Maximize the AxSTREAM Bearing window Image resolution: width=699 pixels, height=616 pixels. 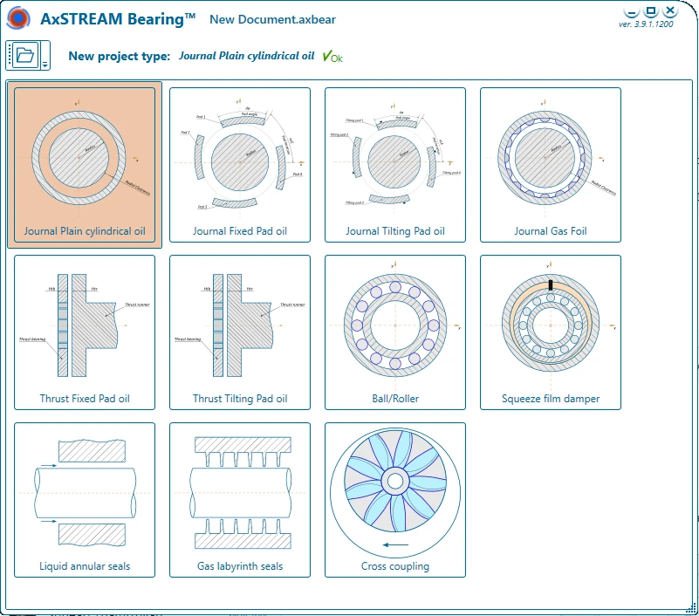click(x=651, y=11)
